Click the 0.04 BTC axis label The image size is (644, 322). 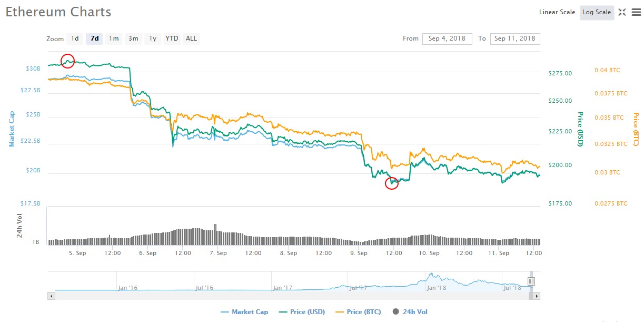tap(607, 70)
